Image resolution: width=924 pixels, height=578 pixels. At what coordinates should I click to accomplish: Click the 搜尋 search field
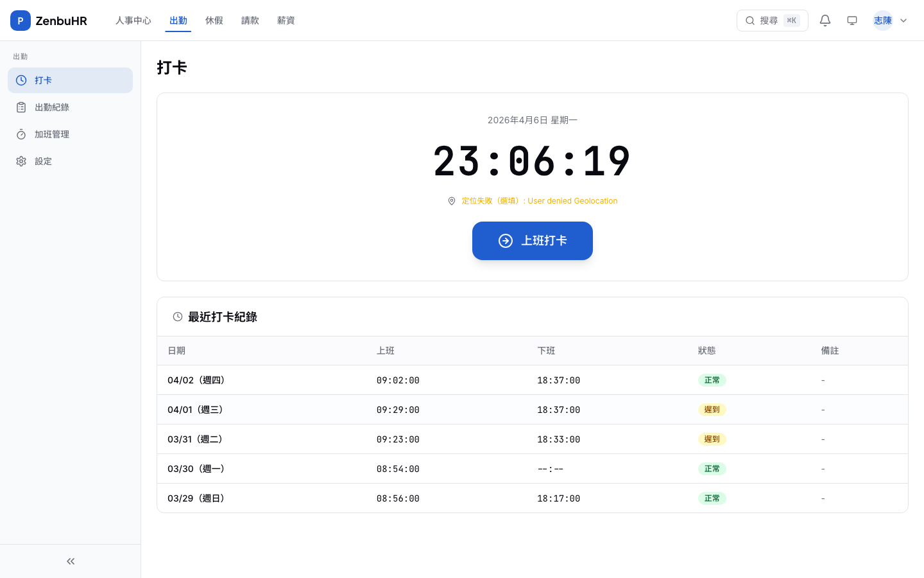(x=773, y=21)
